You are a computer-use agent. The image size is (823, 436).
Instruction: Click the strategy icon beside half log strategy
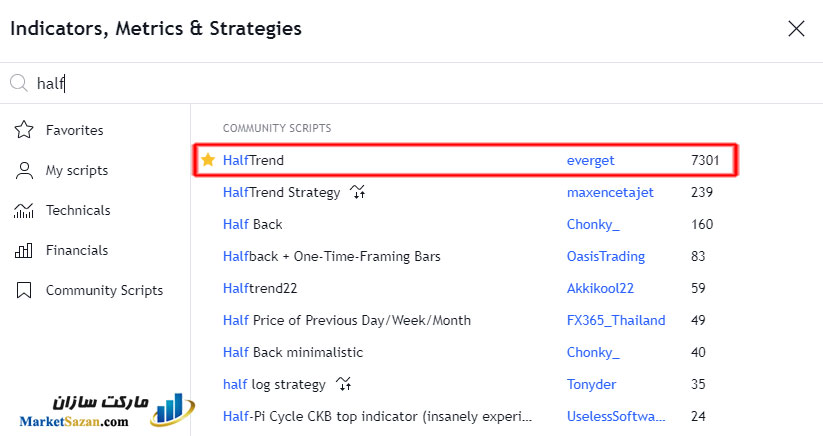[x=344, y=384]
